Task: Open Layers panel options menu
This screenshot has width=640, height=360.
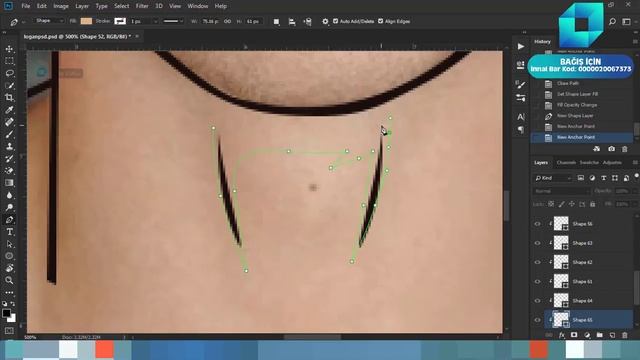Action: (x=635, y=162)
